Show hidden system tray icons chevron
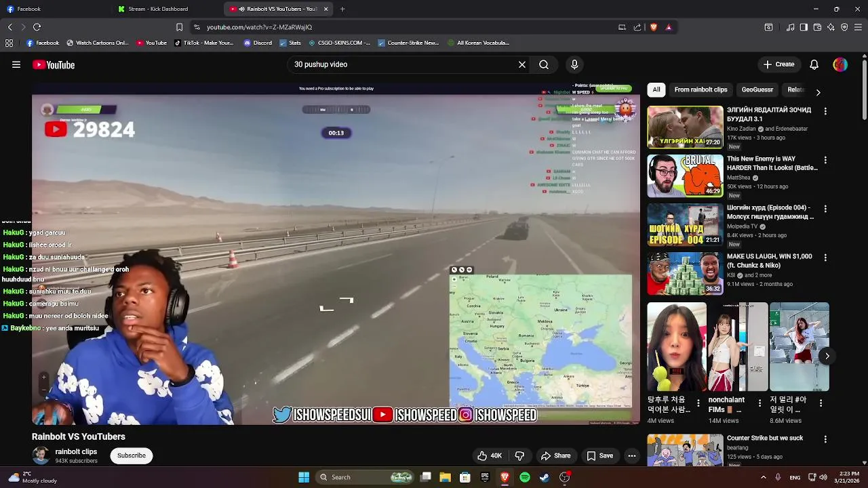Screen dimensions: 868x488 click(763, 477)
